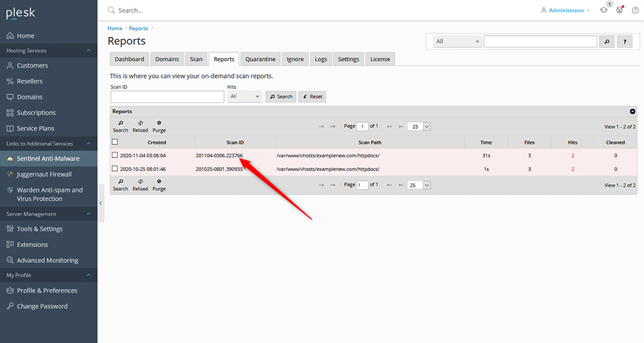Click the top grid toolbar Purge icon
Screen dimensions: 644x343
click(x=159, y=127)
